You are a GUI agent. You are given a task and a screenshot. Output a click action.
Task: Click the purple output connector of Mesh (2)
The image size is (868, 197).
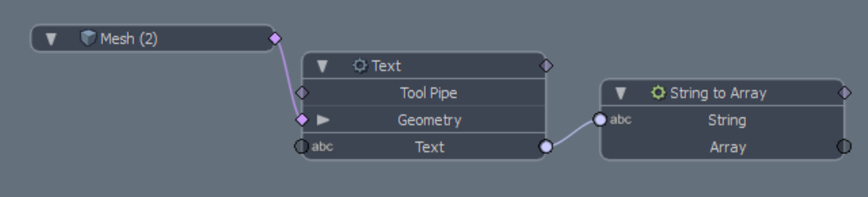[x=275, y=38]
